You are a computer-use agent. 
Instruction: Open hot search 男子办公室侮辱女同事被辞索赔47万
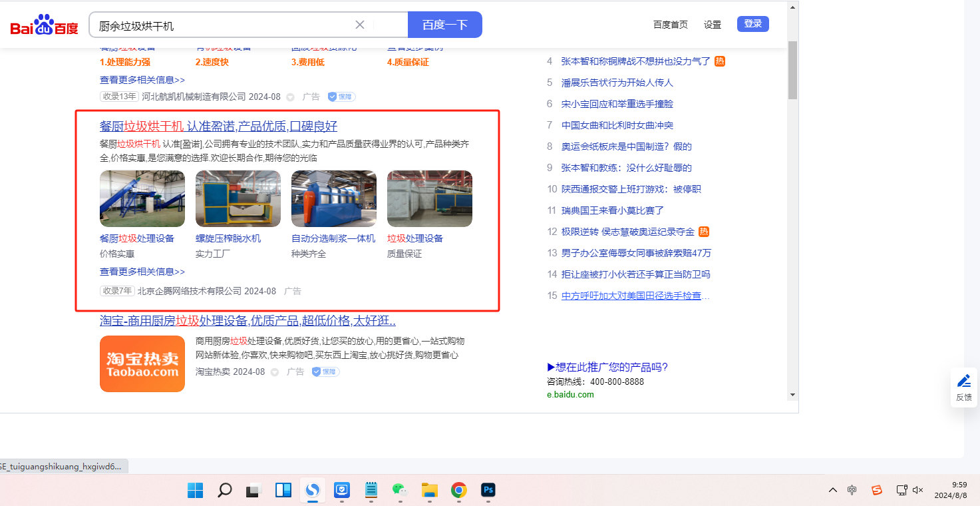[x=636, y=253]
